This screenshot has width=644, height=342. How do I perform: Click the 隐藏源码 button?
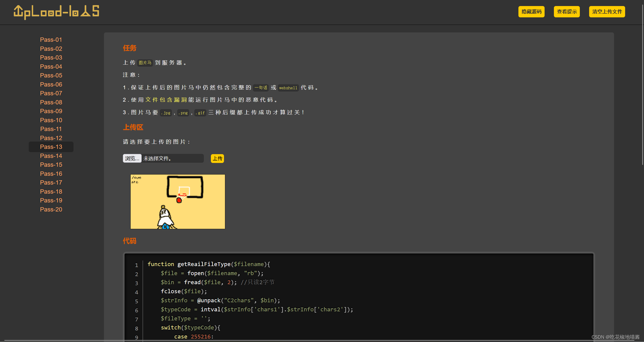(531, 12)
